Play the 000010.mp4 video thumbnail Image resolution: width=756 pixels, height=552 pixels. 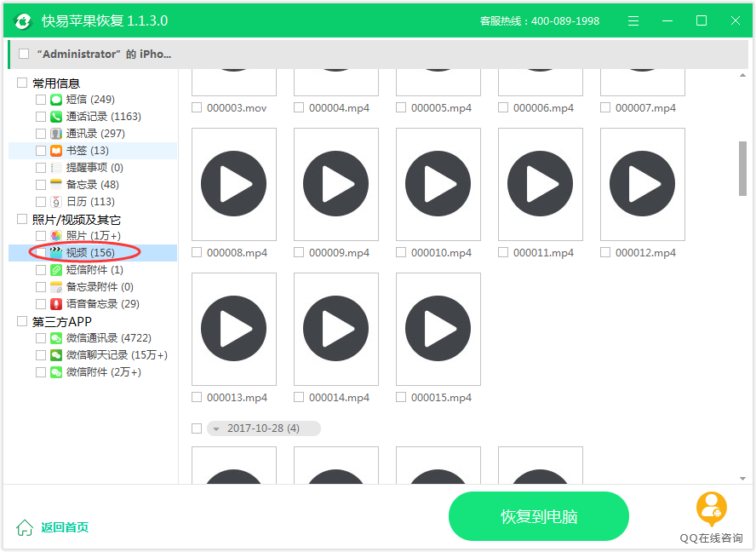click(438, 184)
